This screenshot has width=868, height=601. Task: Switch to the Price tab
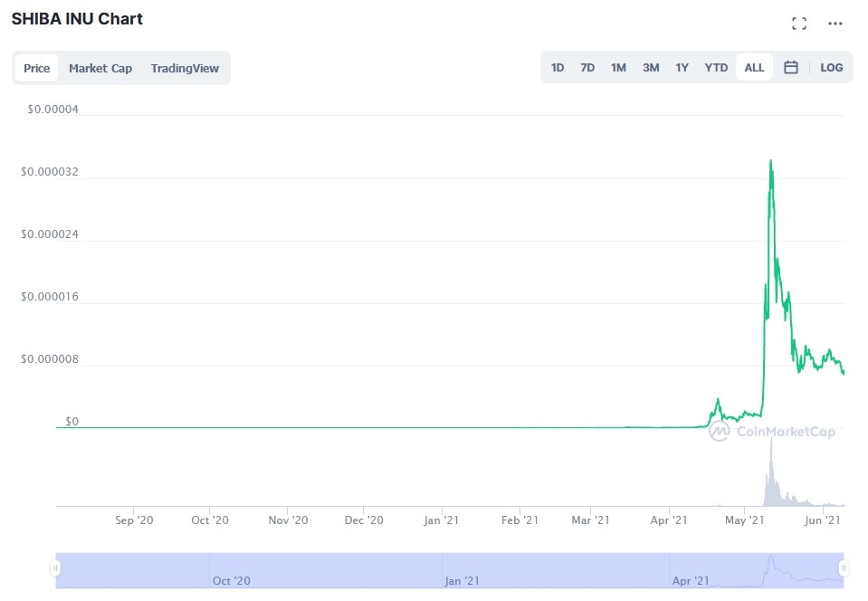pyautogui.click(x=36, y=68)
